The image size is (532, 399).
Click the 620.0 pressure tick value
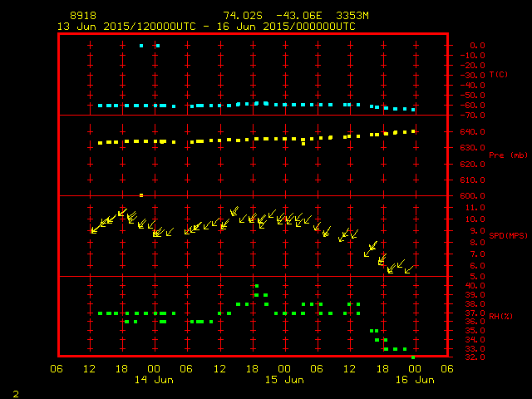pyautogui.click(x=473, y=165)
